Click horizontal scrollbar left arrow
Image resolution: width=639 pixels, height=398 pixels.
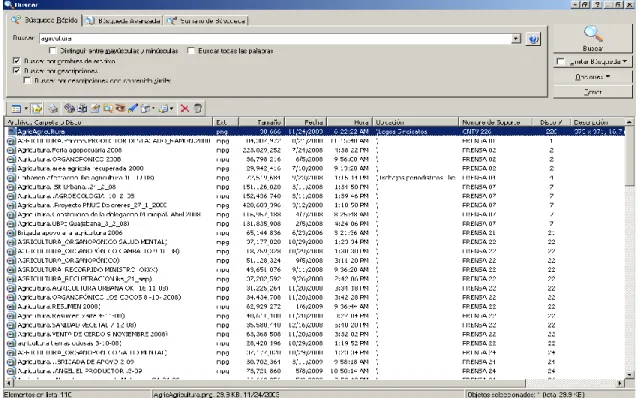point(9,383)
